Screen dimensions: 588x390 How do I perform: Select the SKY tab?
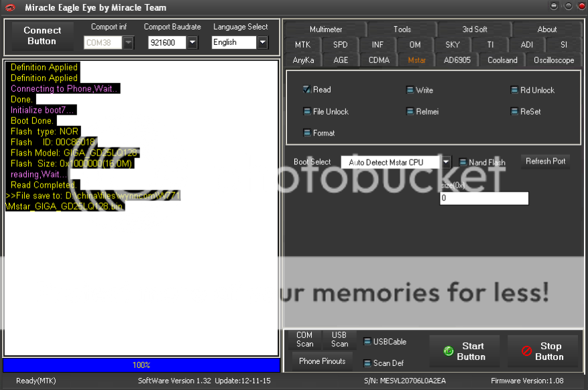(453, 45)
